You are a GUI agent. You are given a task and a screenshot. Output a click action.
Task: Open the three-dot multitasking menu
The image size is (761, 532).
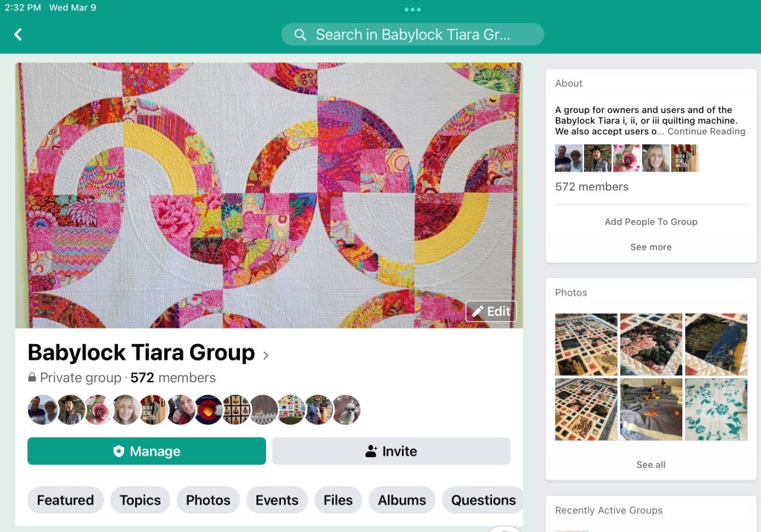pyautogui.click(x=412, y=9)
